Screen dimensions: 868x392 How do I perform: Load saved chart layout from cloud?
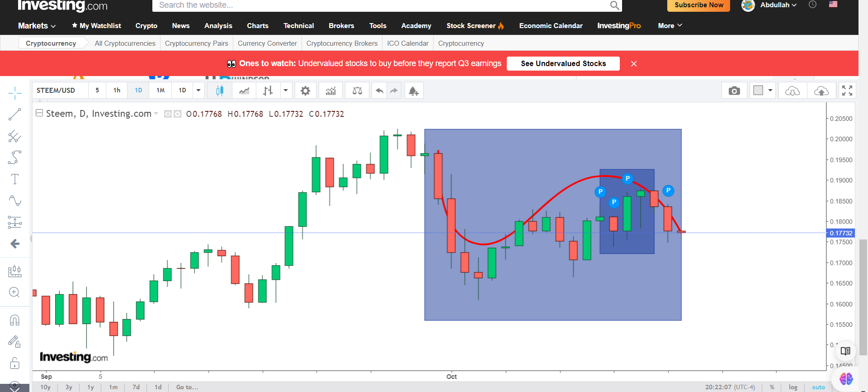click(793, 91)
